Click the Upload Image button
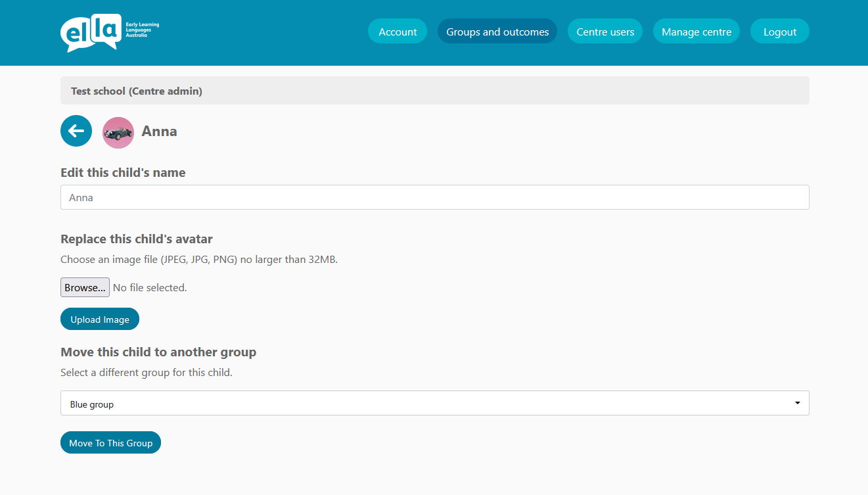The image size is (868, 495). pyautogui.click(x=100, y=319)
